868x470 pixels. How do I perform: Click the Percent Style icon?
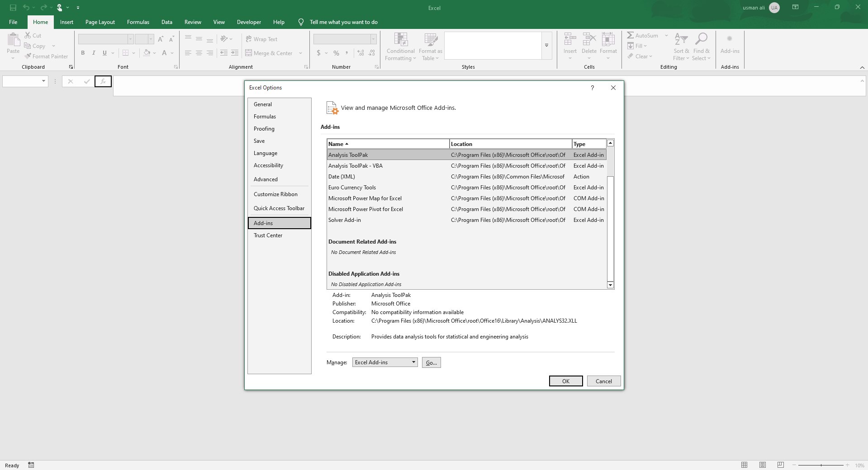coord(336,53)
